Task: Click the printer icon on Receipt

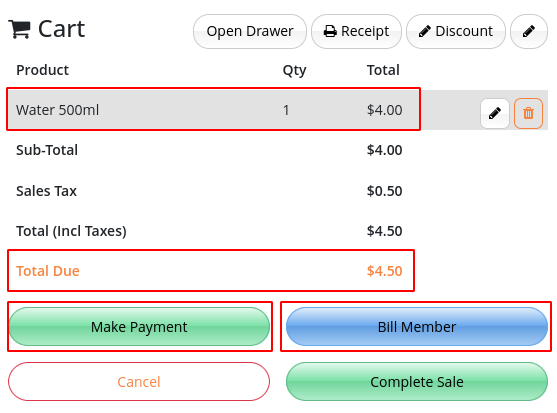Action: point(330,31)
